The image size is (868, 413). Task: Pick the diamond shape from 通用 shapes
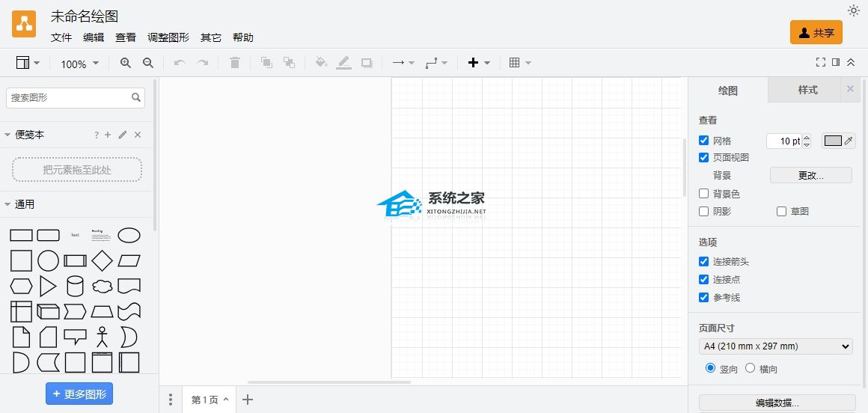point(102,260)
